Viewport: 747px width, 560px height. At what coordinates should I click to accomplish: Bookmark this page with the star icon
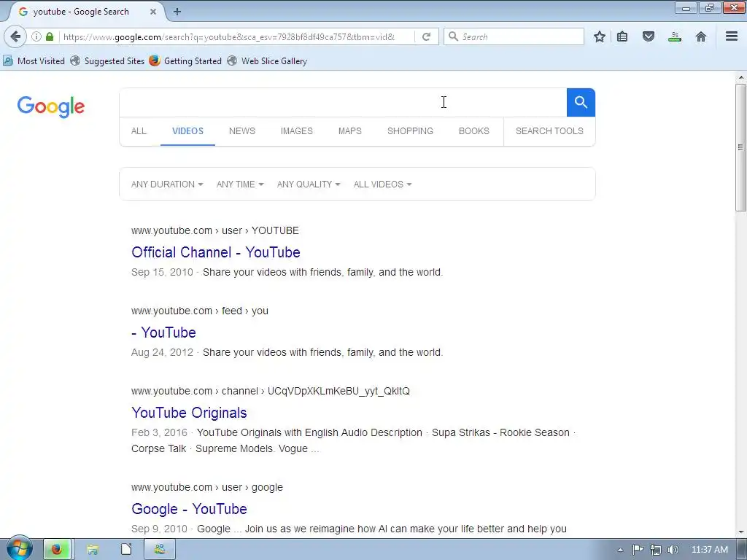(x=600, y=36)
